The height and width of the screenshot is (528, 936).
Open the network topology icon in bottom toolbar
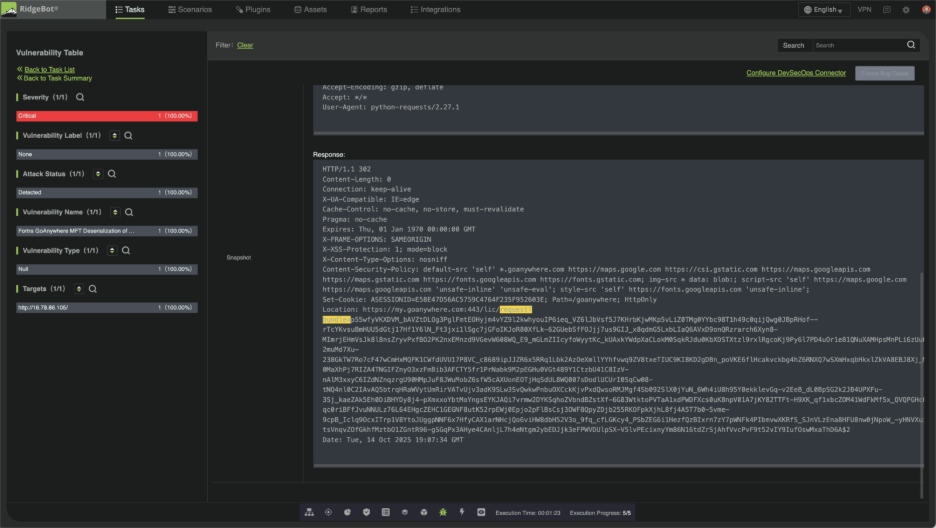tap(309, 512)
